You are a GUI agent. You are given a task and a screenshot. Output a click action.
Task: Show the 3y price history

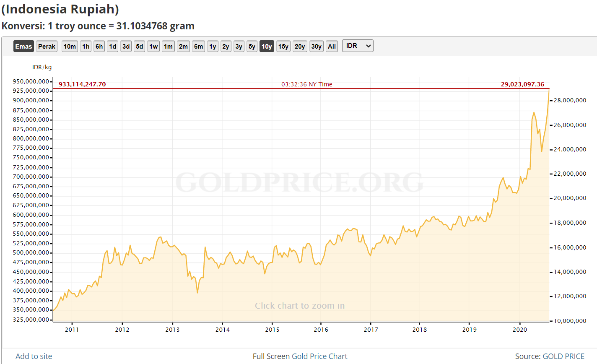click(x=239, y=47)
